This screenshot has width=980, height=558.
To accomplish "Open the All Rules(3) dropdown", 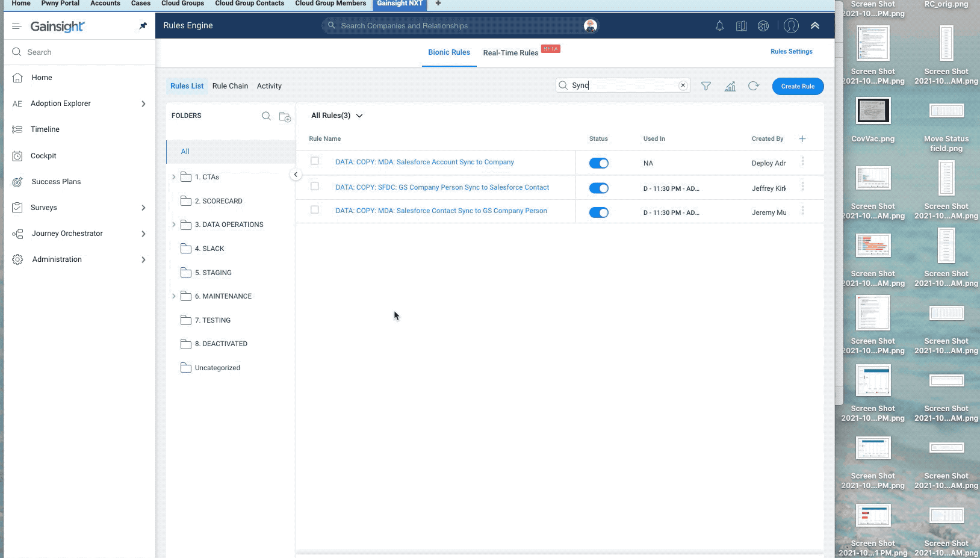I will pyautogui.click(x=337, y=116).
